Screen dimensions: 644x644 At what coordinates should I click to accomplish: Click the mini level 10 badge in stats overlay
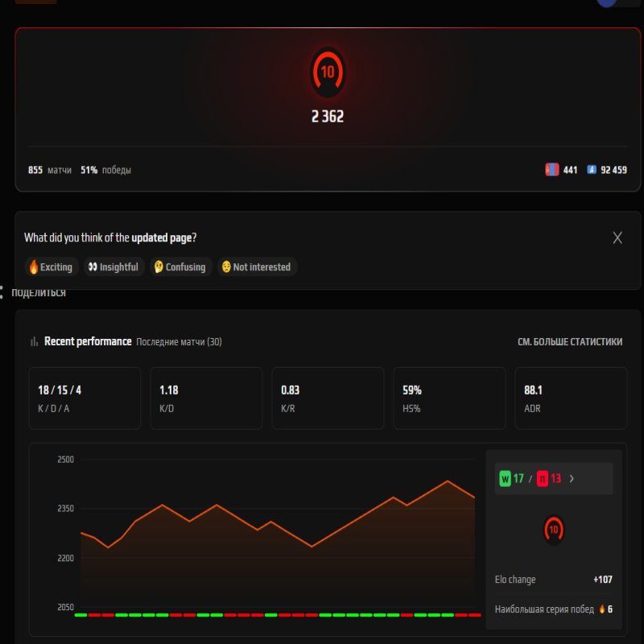click(552, 530)
